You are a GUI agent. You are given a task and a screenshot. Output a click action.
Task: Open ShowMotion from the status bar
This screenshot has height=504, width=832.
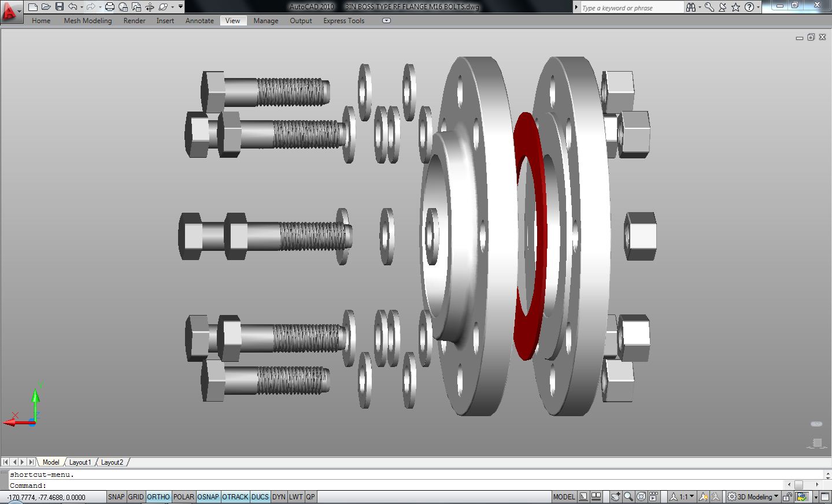click(654, 496)
